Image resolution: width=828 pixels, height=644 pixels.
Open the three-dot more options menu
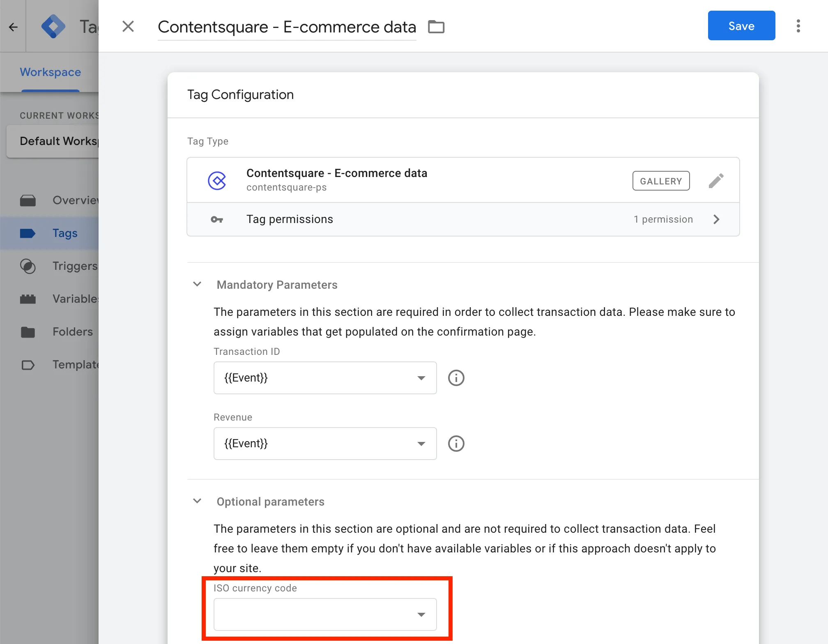click(798, 26)
